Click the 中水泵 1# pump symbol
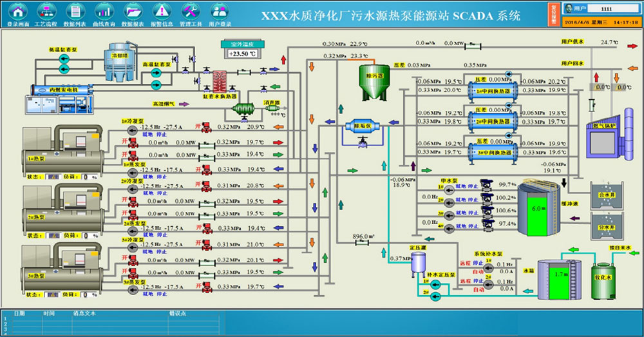The image size is (644, 337). 449,190
